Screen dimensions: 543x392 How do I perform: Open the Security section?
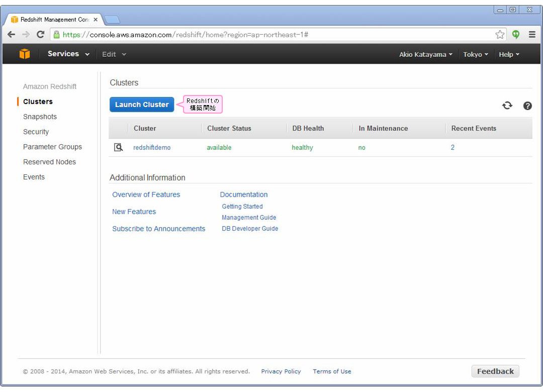36,132
